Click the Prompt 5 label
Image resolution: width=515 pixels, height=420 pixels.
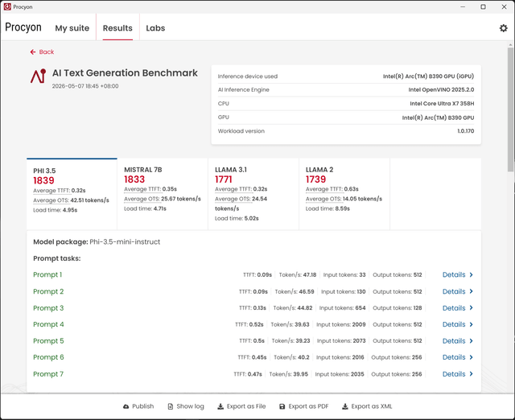point(48,341)
